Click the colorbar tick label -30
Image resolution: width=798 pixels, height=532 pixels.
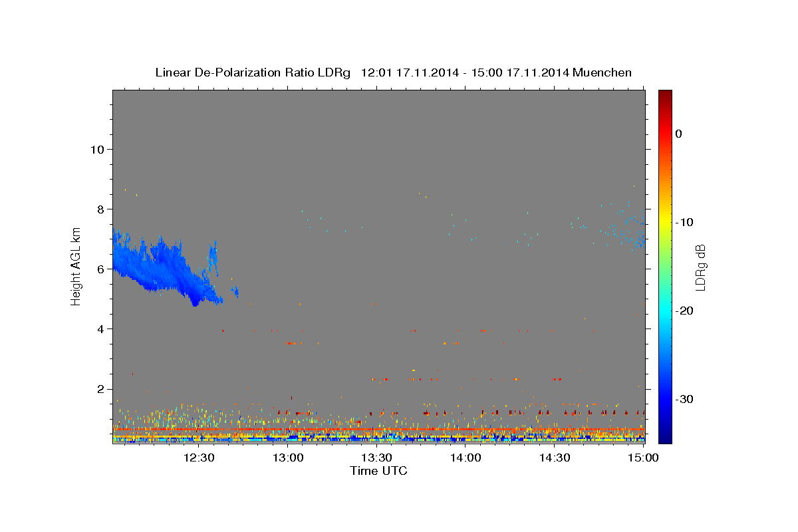684,399
